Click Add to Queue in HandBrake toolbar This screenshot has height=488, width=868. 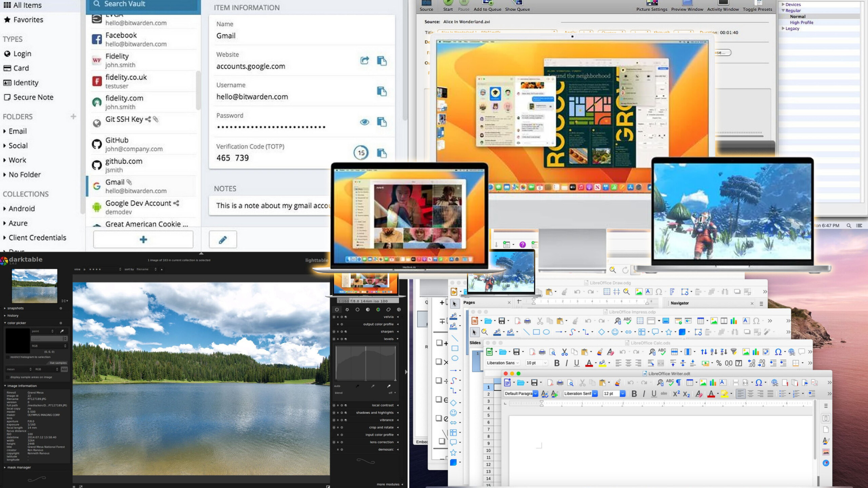tap(487, 5)
